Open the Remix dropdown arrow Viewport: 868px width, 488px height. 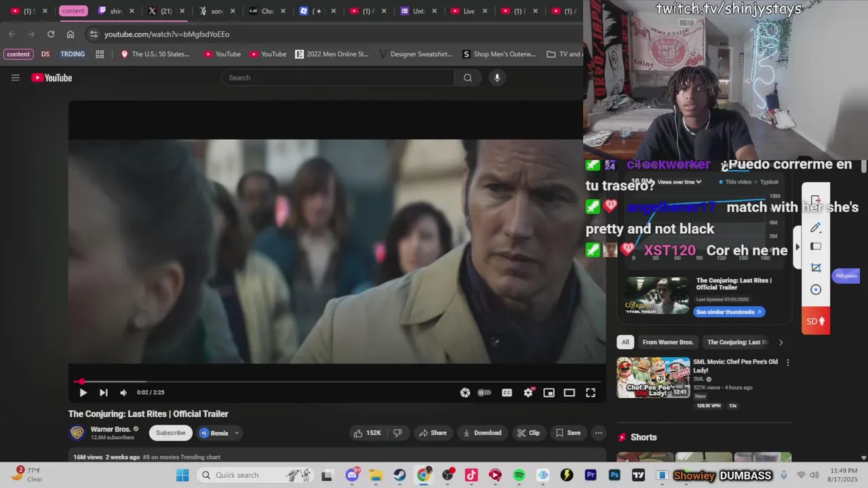[x=237, y=433]
